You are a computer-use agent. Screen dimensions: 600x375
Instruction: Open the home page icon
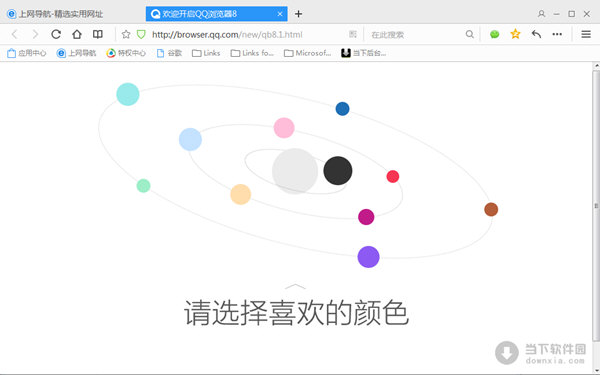click(77, 34)
